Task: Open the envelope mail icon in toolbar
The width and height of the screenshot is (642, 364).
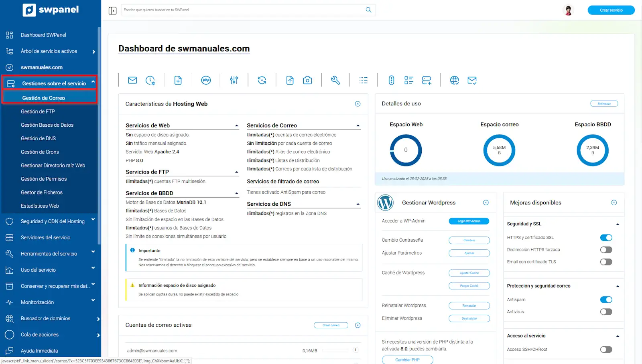Action: click(132, 80)
